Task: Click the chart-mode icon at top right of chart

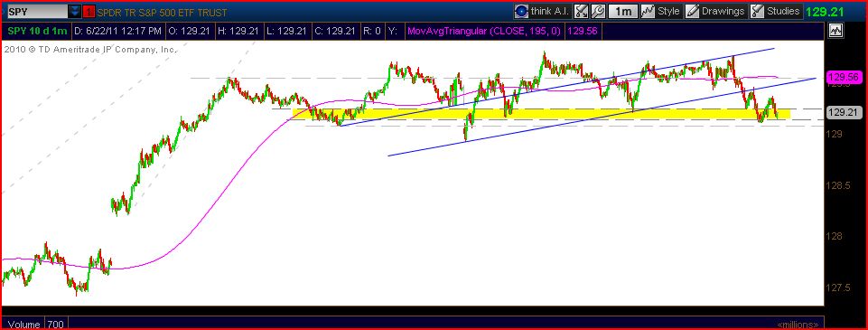Action: click(x=835, y=31)
